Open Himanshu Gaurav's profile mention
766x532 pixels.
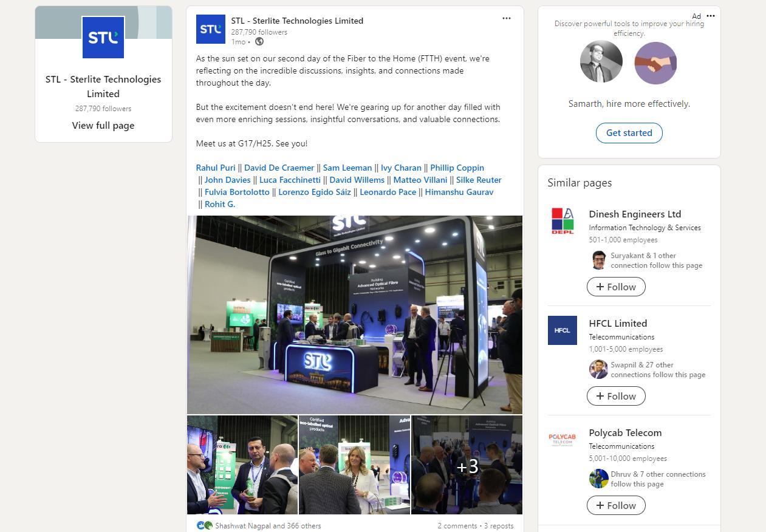pyautogui.click(x=459, y=192)
